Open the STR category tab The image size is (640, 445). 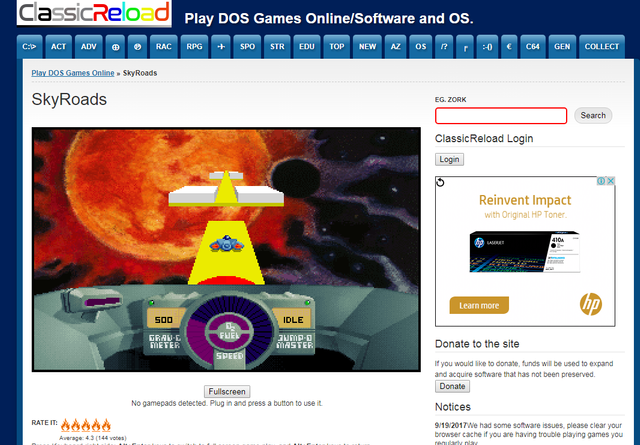click(x=277, y=47)
